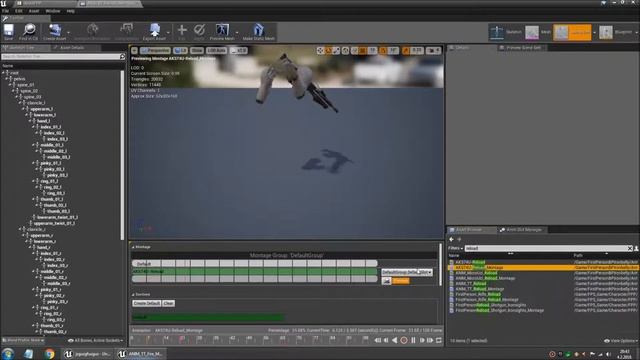Open the Asset menu

tap(34, 11)
